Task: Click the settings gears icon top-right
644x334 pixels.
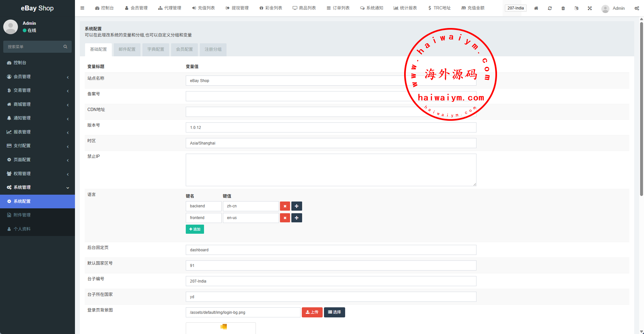Action: pyautogui.click(x=637, y=8)
